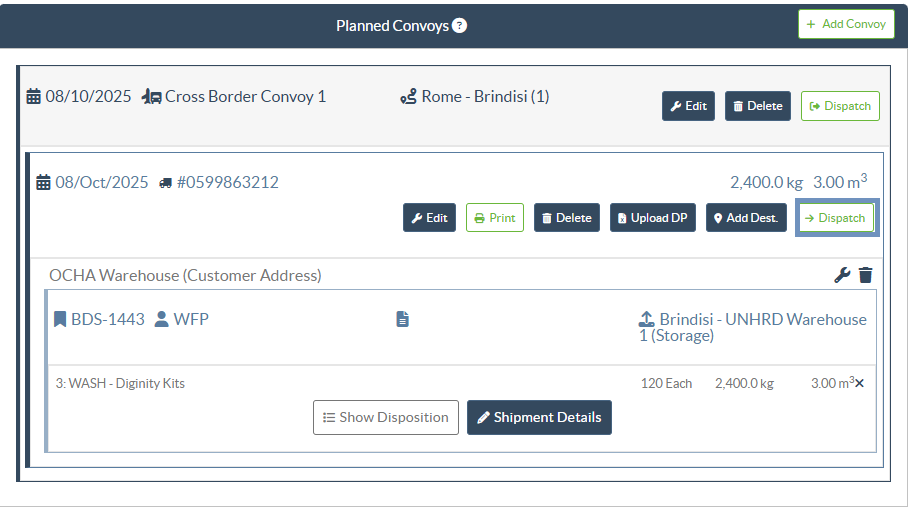Screen dimensions: 908x509
Task: Click the upload icon beside Brindisi warehouse
Action: pyautogui.click(x=646, y=319)
